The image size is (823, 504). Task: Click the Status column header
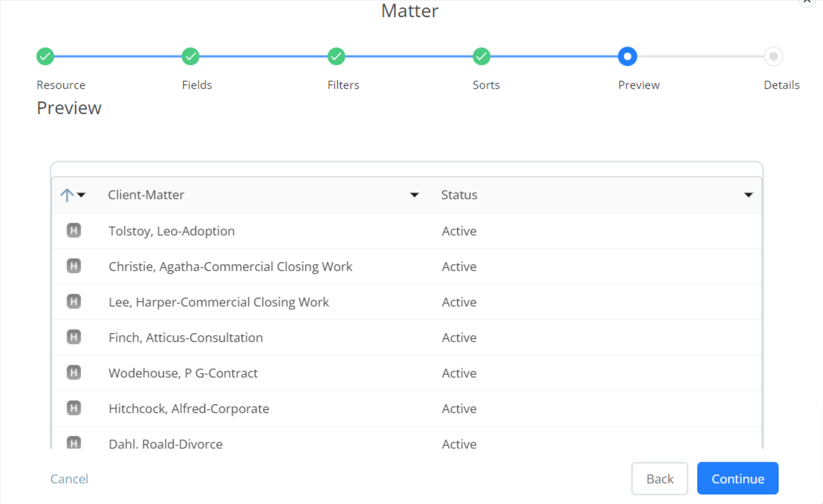point(459,195)
